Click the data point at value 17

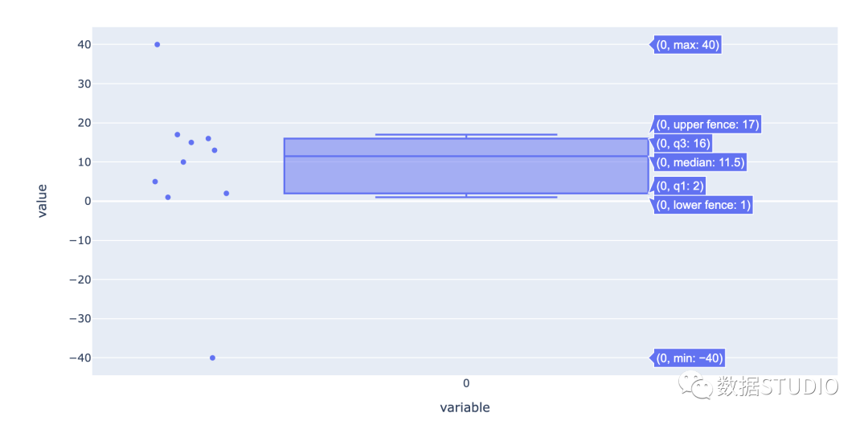178,134
